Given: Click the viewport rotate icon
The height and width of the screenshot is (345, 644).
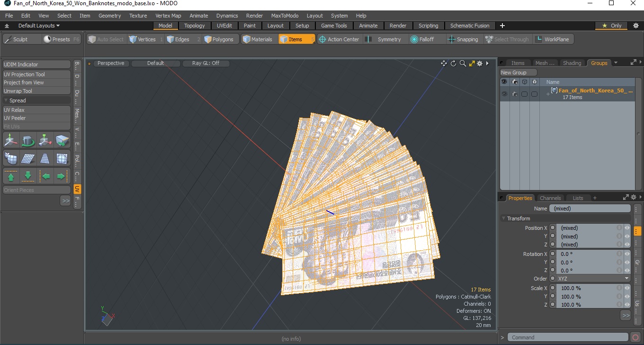Looking at the screenshot, I should 453,64.
